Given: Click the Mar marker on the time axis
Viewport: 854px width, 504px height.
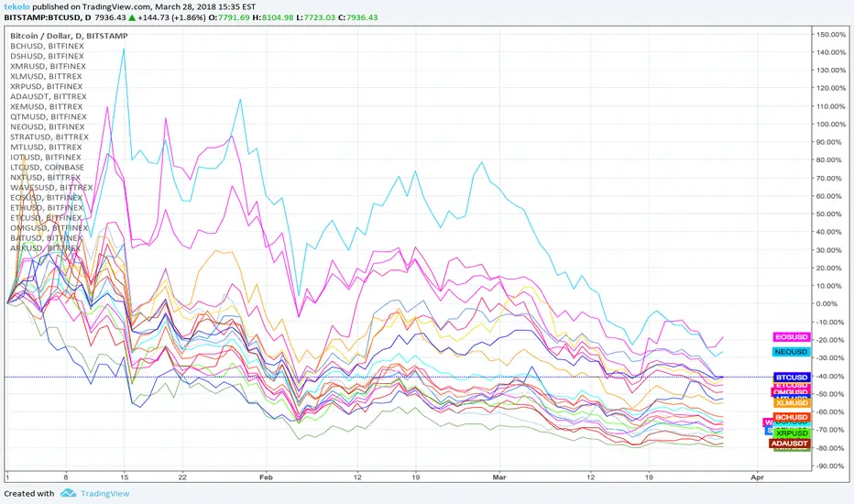Looking at the screenshot, I should tap(498, 477).
